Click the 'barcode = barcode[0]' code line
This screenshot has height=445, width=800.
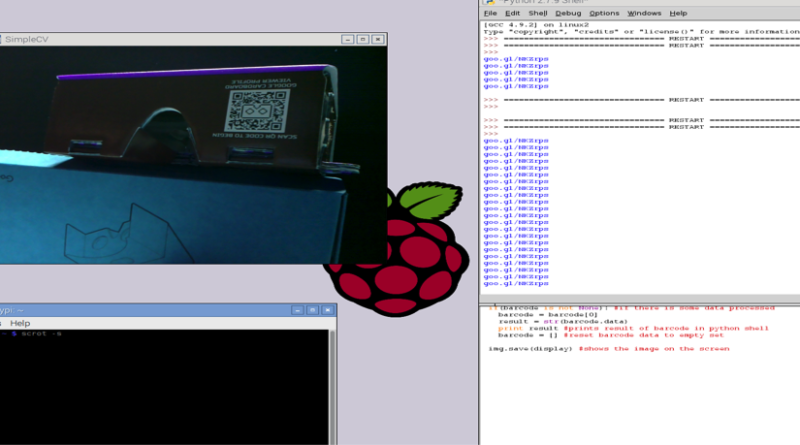point(547,315)
